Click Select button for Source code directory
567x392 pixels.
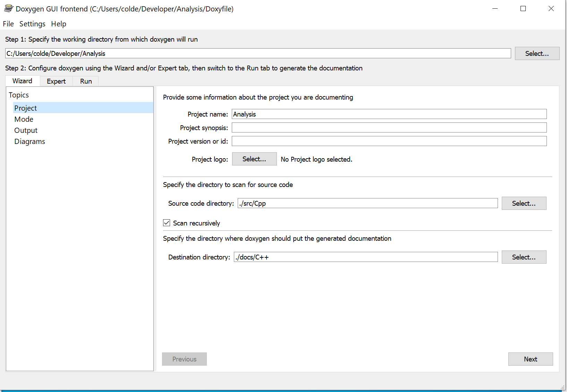pyautogui.click(x=524, y=203)
